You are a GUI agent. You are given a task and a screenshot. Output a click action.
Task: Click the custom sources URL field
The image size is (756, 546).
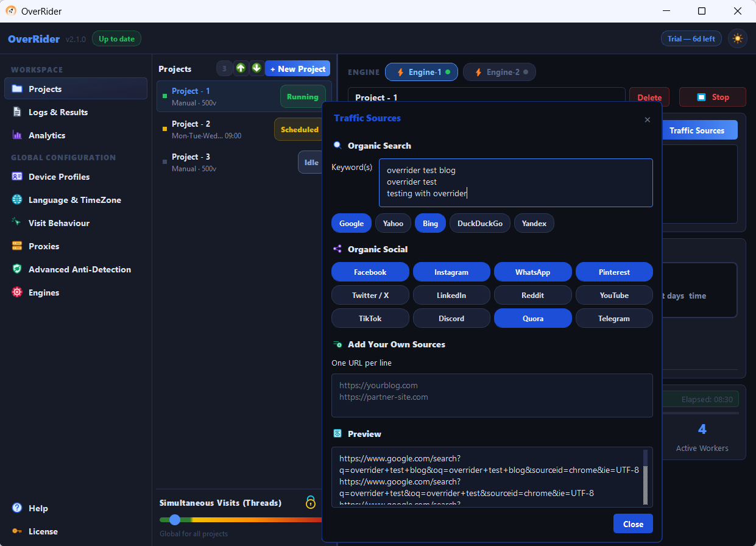click(492, 395)
